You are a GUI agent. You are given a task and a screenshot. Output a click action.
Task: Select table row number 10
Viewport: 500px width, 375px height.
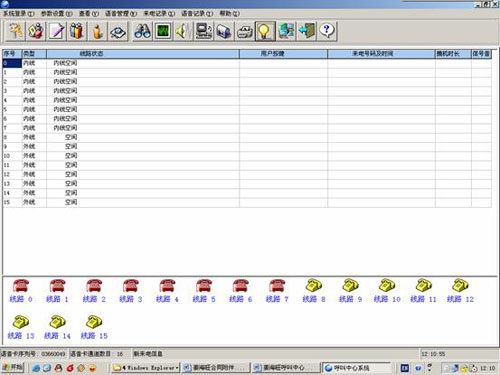point(247,156)
